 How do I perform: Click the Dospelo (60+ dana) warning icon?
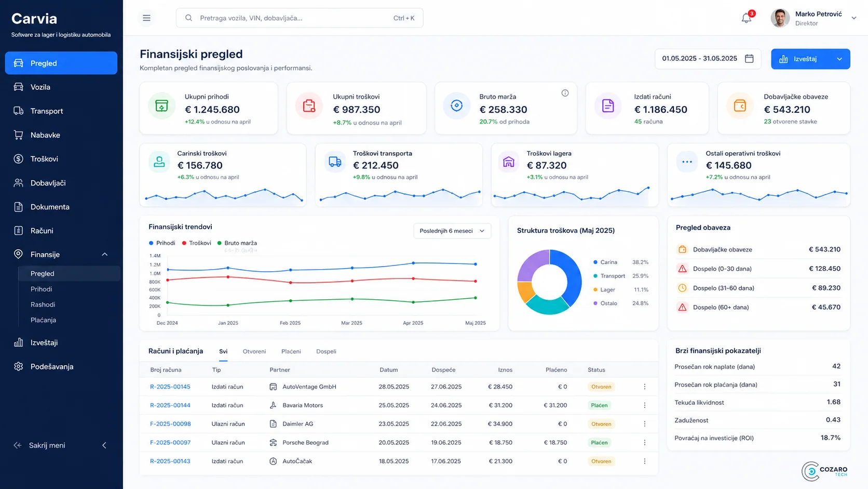point(682,307)
